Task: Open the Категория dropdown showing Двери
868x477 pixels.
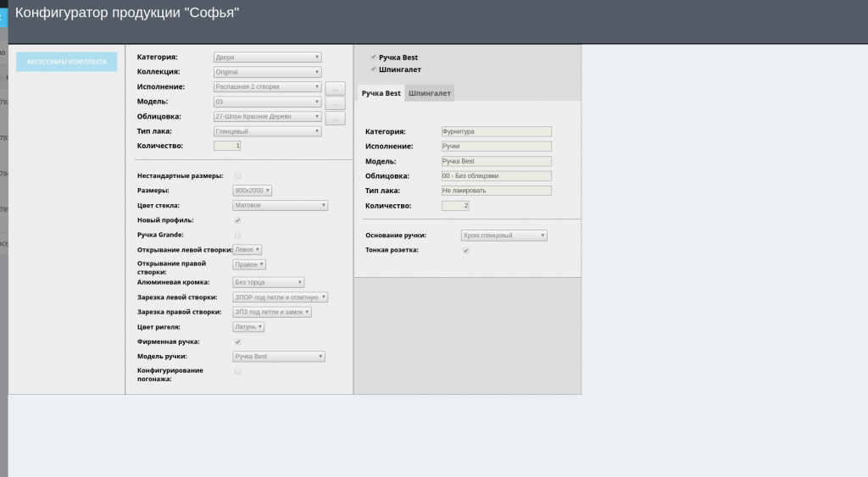Action: (267, 57)
